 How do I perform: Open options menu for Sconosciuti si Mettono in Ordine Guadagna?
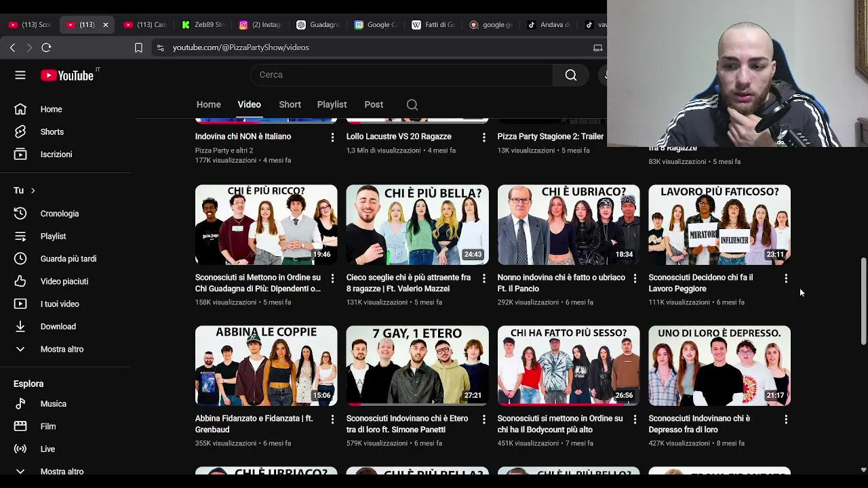332,279
